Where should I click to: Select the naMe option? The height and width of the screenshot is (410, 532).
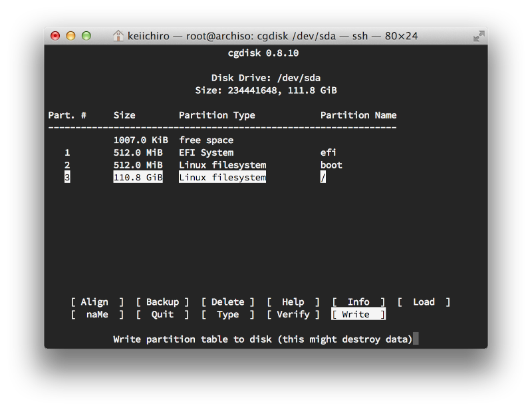click(97, 315)
